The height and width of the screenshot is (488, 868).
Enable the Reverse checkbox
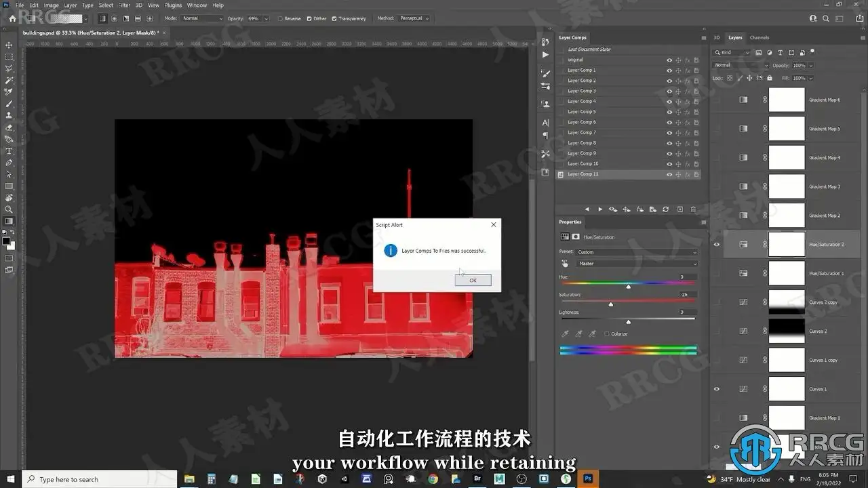pos(281,18)
